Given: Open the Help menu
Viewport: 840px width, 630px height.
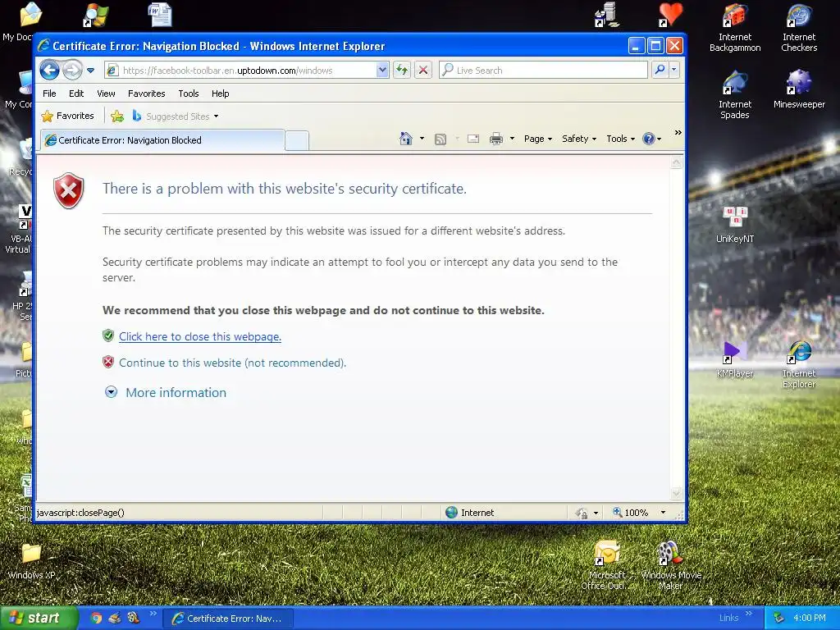Looking at the screenshot, I should [x=220, y=94].
